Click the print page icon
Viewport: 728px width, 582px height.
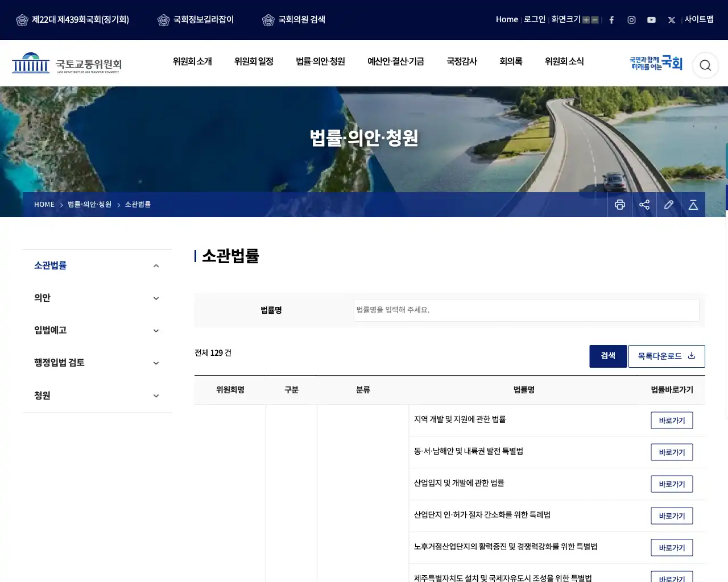click(x=620, y=205)
